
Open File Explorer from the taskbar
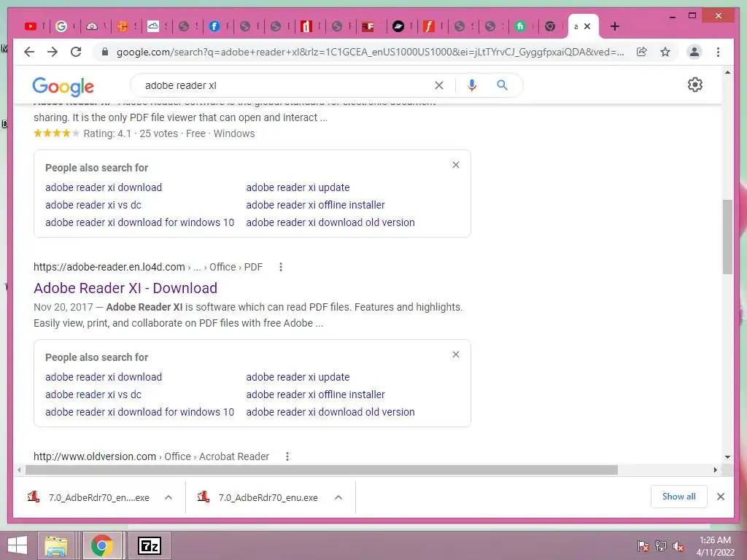[x=56, y=545]
